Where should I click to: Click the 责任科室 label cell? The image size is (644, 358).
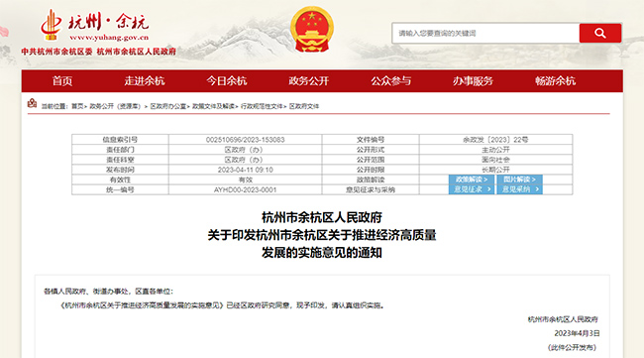pyautogui.click(x=120, y=160)
